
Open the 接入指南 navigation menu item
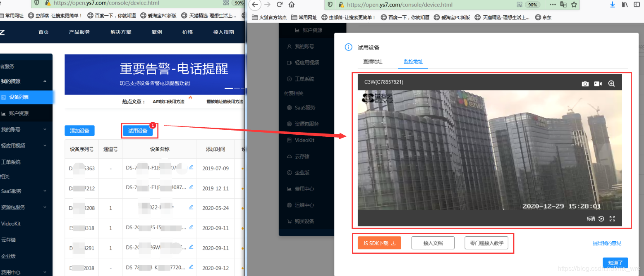(x=223, y=31)
